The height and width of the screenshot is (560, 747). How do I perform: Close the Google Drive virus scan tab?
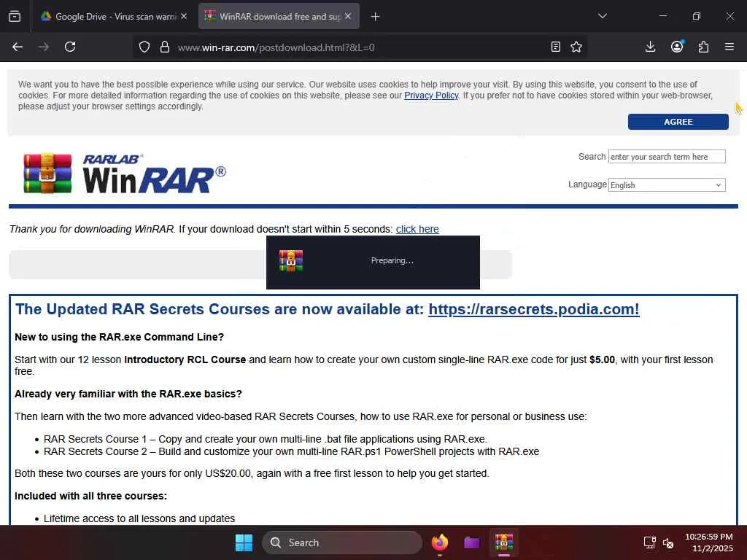point(184,16)
